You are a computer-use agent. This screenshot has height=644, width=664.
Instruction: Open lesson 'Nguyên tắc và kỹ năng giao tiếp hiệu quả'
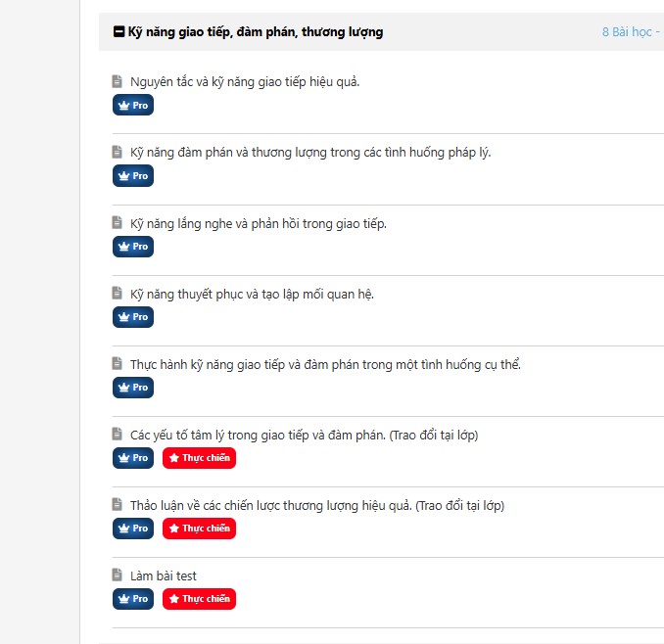[245, 81]
